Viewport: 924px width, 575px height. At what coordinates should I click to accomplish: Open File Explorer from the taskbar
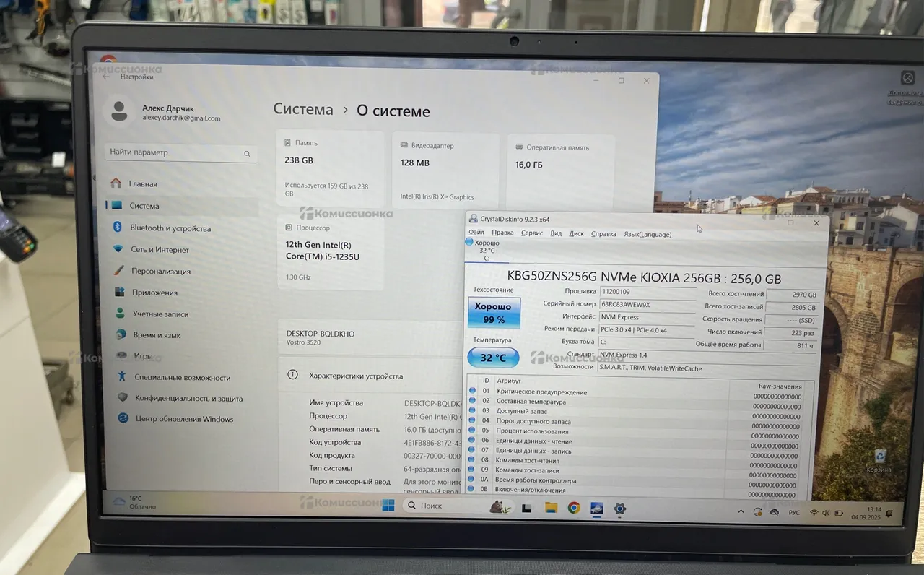click(x=551, y=508)
